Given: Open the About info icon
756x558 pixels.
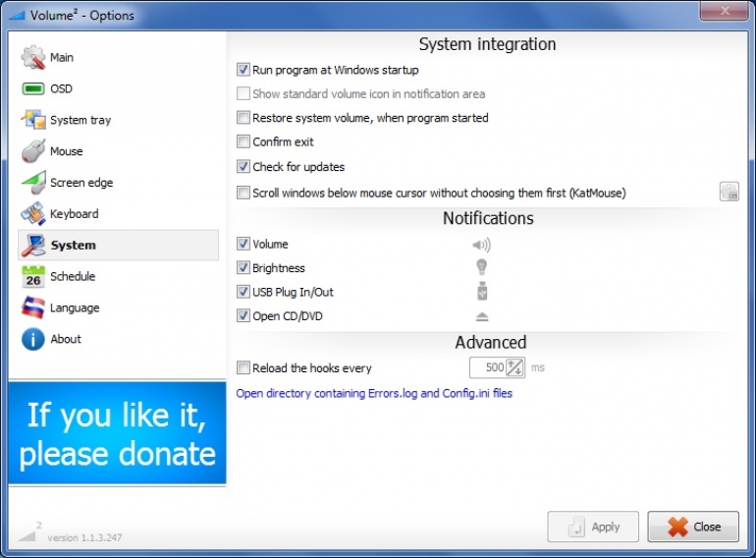Looking at the screenshot, I should click(x=32, y=339).
